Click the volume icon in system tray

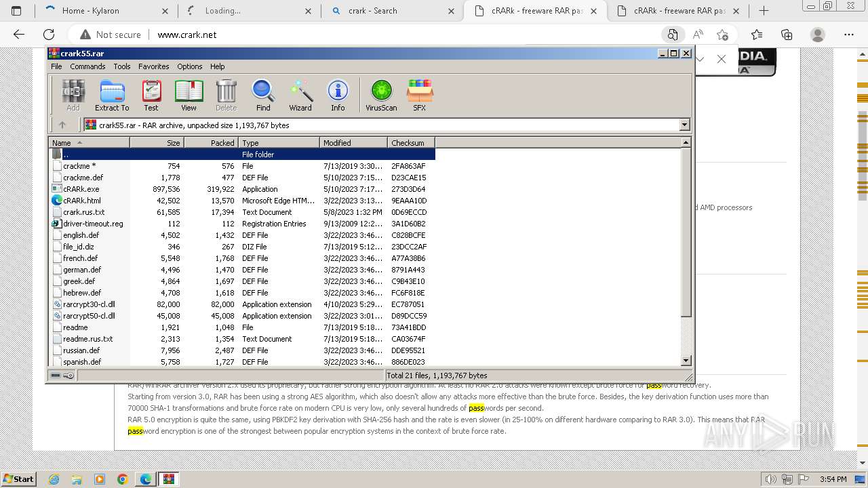point(770,479)
